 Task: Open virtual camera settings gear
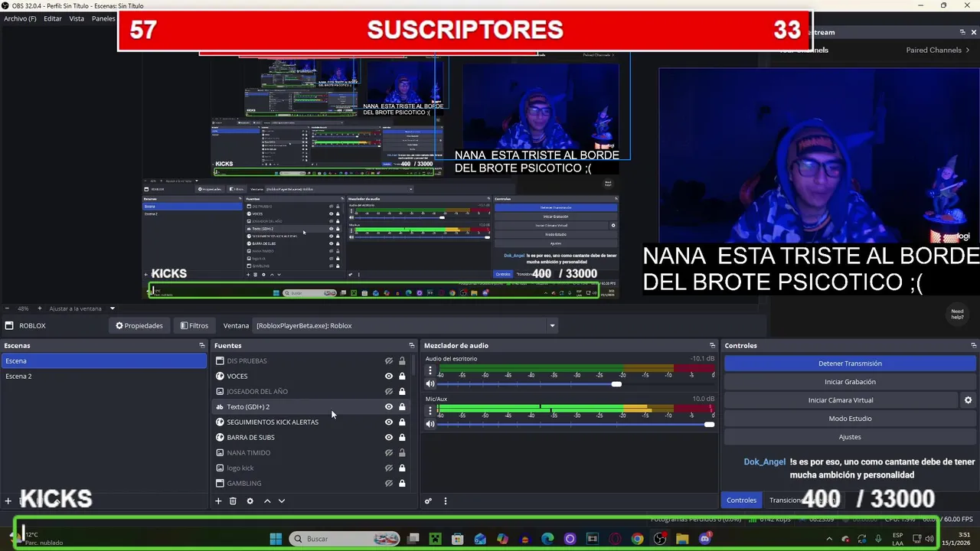[x=968, y=400]
